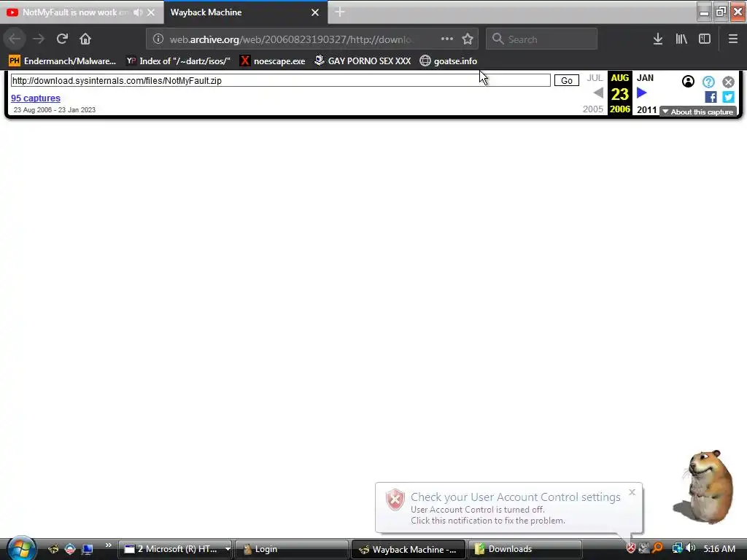
Task: Go forward one page
Action: [x=39, y=39]
